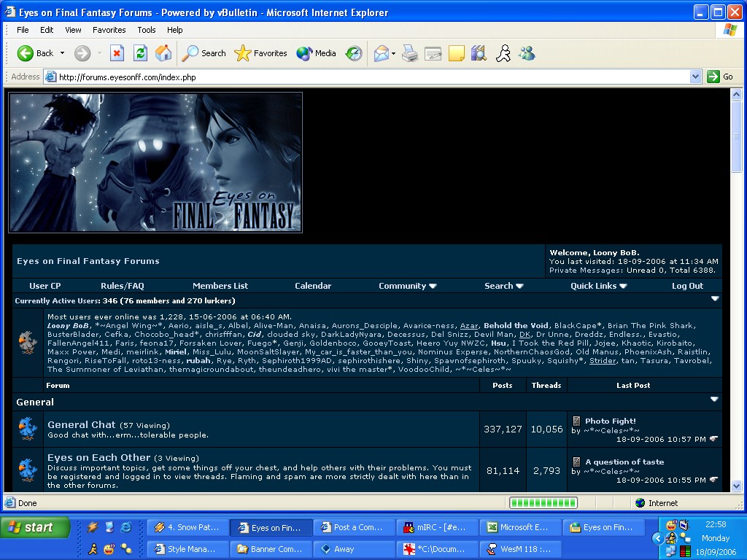Open the Media pane button

point(316,53)
